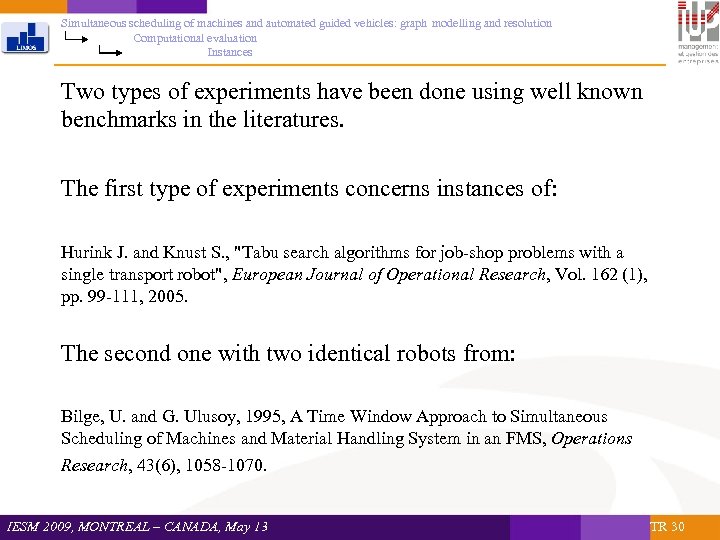
Task: Click 'The second one with two identical robots' line
Action: [288, 353]
